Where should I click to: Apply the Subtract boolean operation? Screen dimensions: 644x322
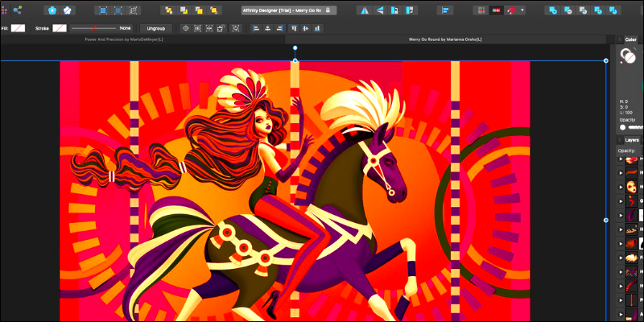pyautogui.click(x=568, y=10)
